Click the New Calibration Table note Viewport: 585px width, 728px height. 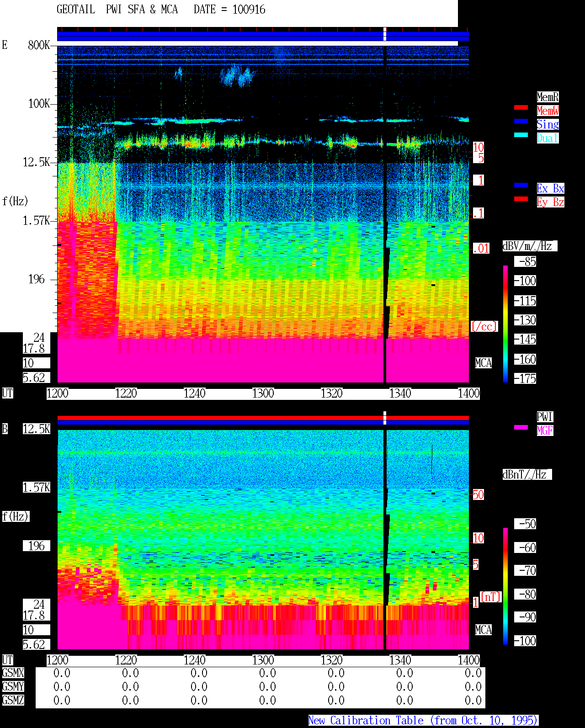click(x=423, y=720)
